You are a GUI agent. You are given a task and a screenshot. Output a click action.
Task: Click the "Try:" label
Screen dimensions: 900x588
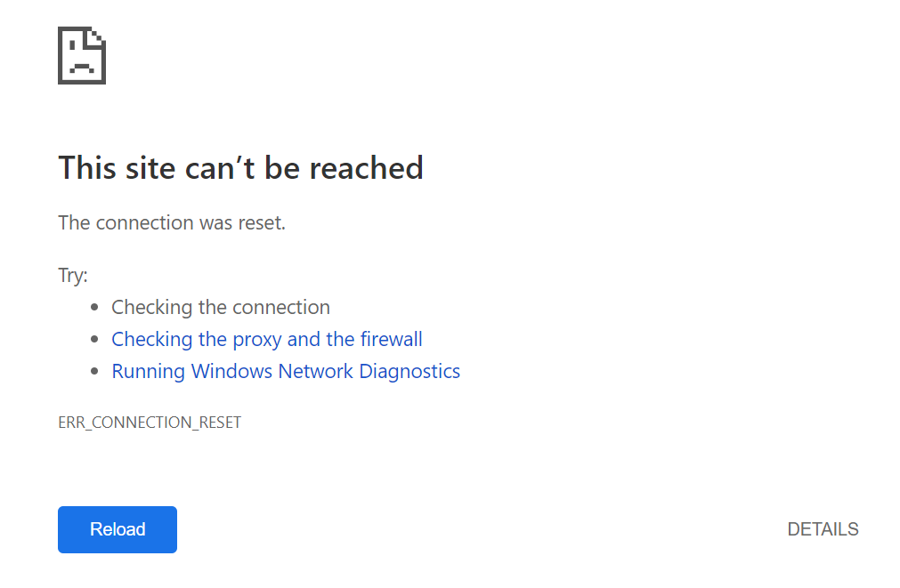click(73, 275)
